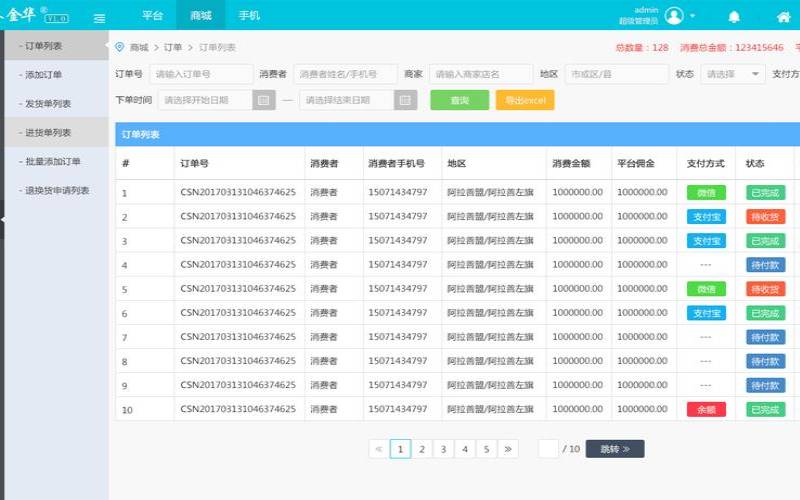Click 支付宝 payment tag in row 2
800x500 pixels.
(706, 217)
